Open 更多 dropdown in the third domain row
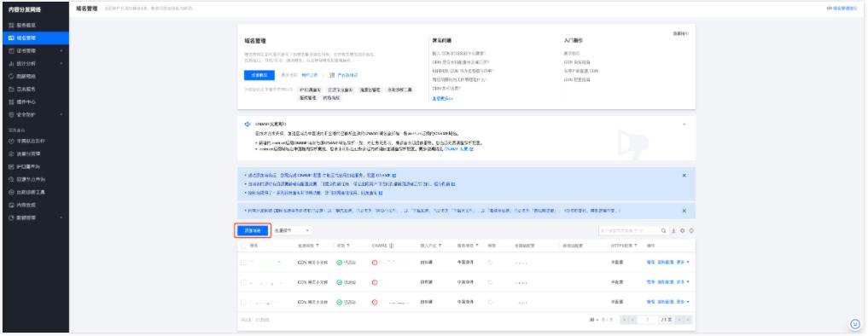The height and width of the screenshot is (336, 868). click(683, 302)
